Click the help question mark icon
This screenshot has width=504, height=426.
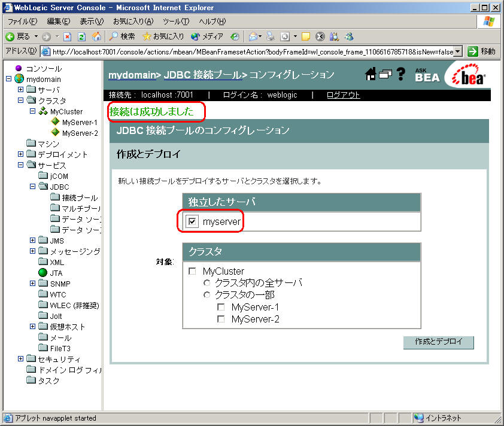(x=401, y=74)
